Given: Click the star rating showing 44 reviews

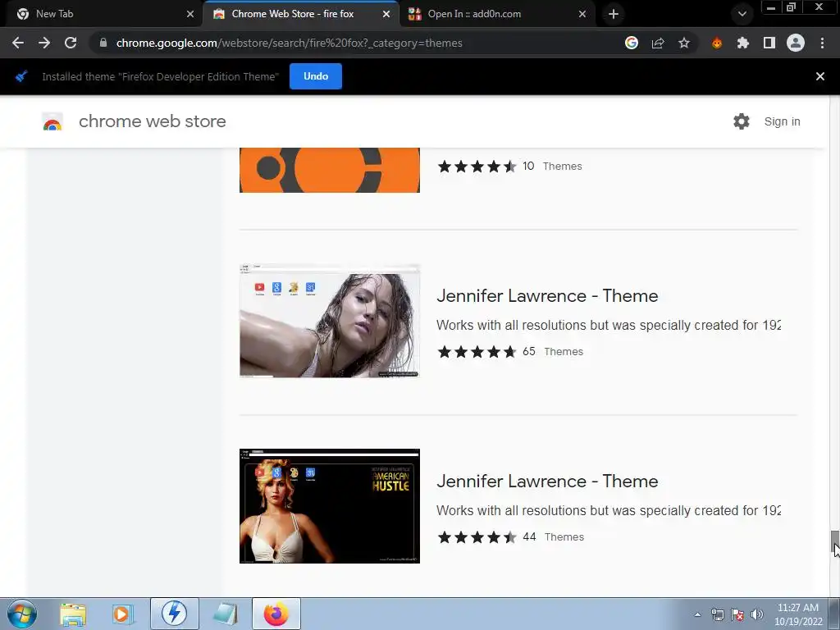Looking at the screenshot, I should [477, 536].
